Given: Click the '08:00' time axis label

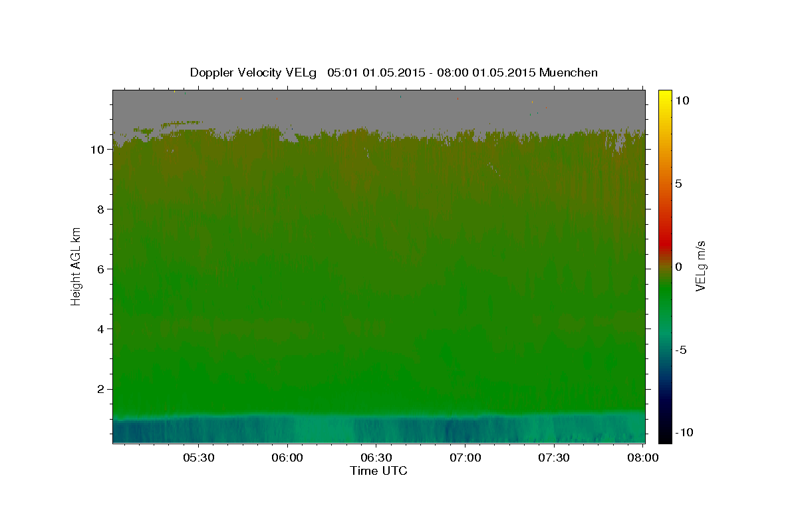Looking at the screenshot, I should 643,458.
